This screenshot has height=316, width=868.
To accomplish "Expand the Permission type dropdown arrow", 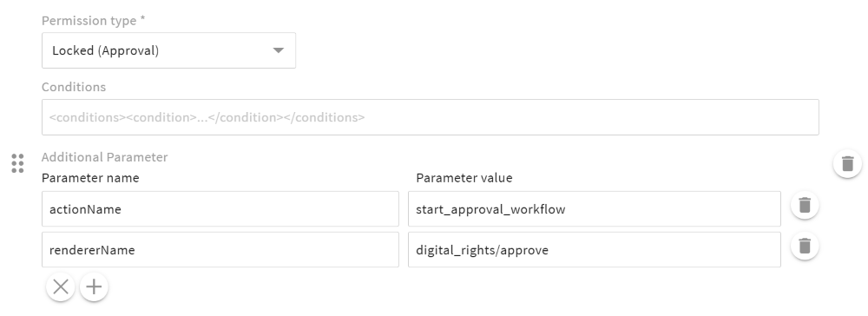I will [x=279, y=50].
